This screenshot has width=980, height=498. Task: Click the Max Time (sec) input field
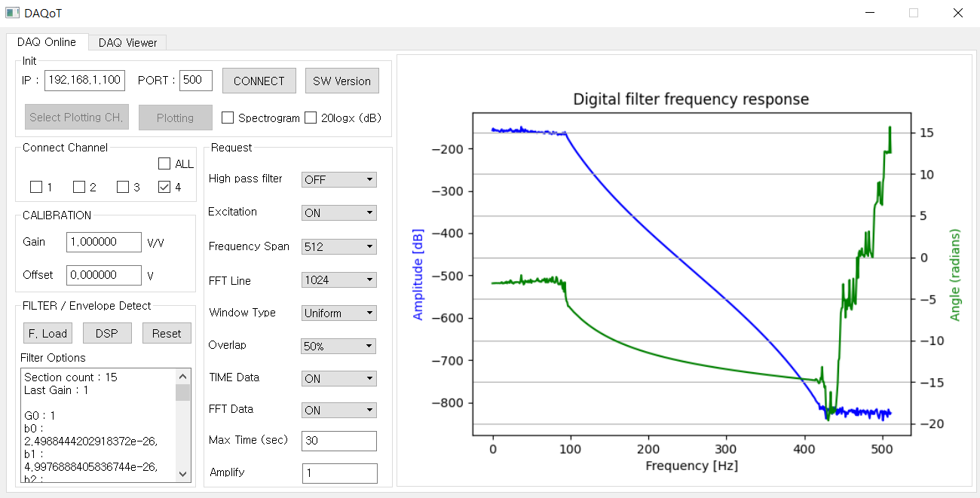[x=338, y=441]
